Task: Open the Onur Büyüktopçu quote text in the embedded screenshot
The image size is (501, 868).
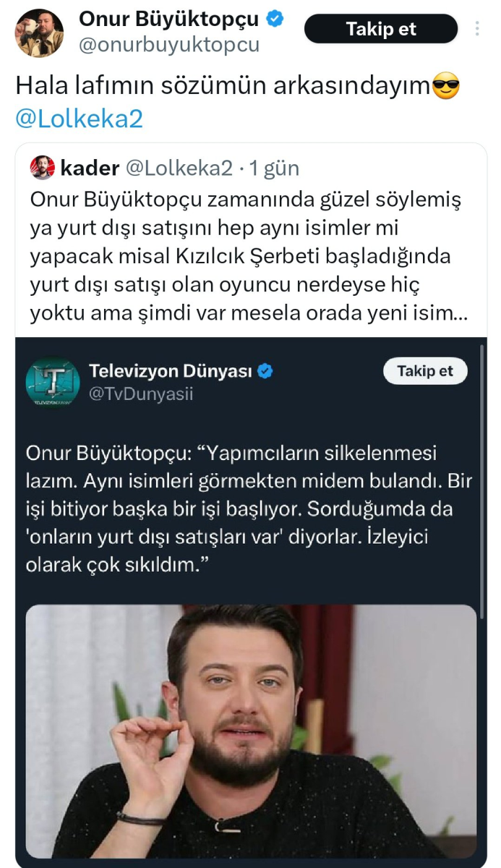Action: tap(249, 509)
